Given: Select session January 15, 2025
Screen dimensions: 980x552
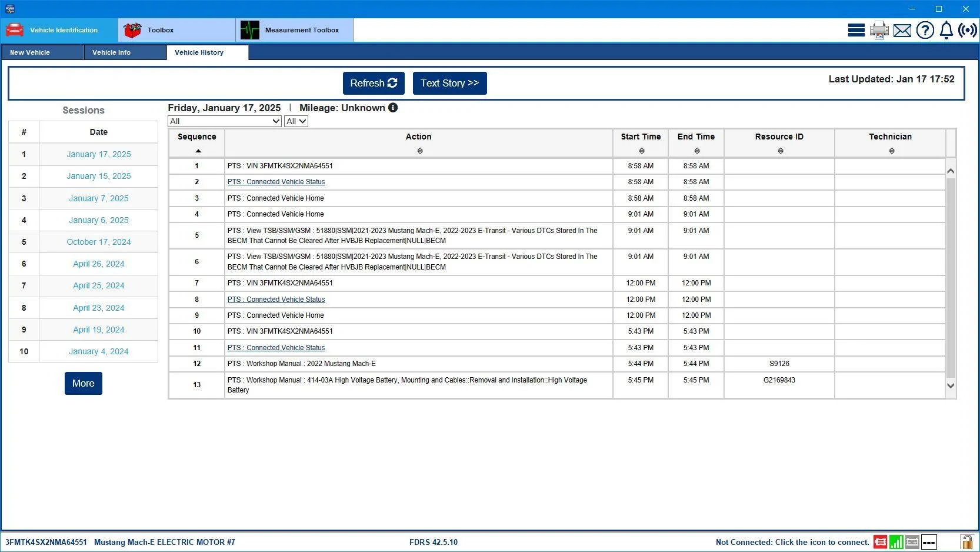Looking at the screenshot, I should [99, 176].
